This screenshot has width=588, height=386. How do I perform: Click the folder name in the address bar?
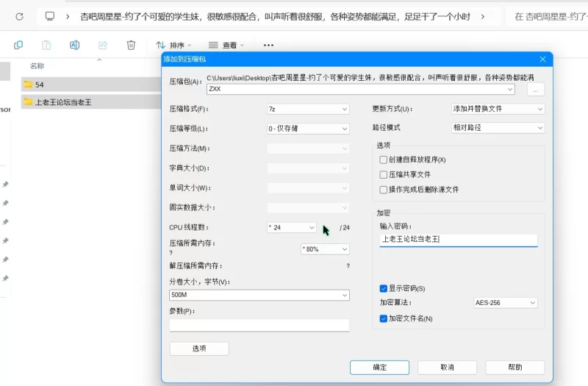click(x=275, y=17)
